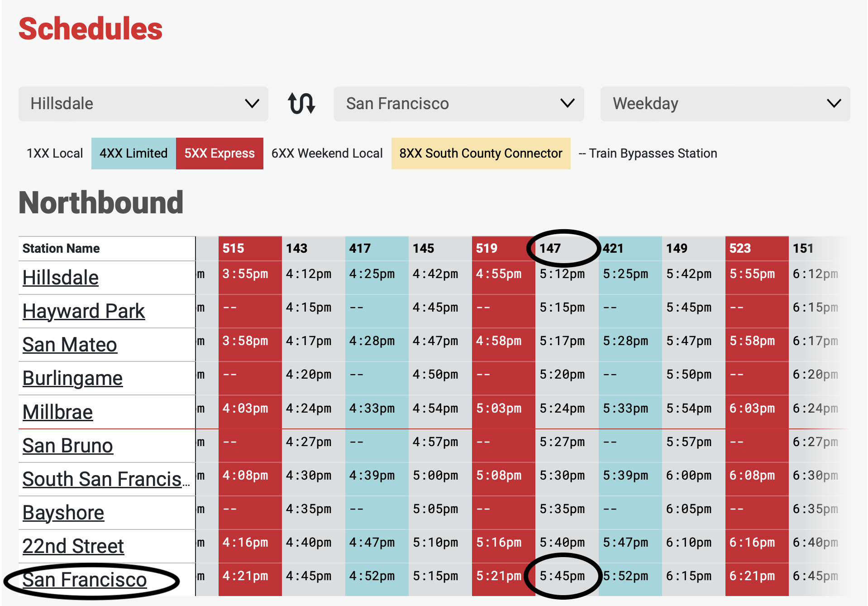Image resolution: width=868 pixels, height=606 pixels.
Task: Click train 417 column header
Action: click(x=377, y=248)
